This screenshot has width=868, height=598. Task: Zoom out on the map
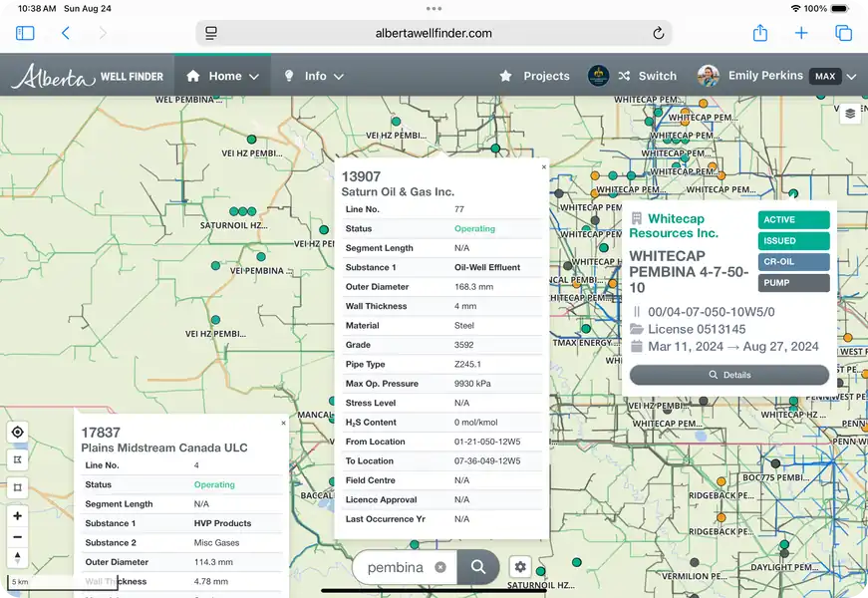tap(17, 536)
